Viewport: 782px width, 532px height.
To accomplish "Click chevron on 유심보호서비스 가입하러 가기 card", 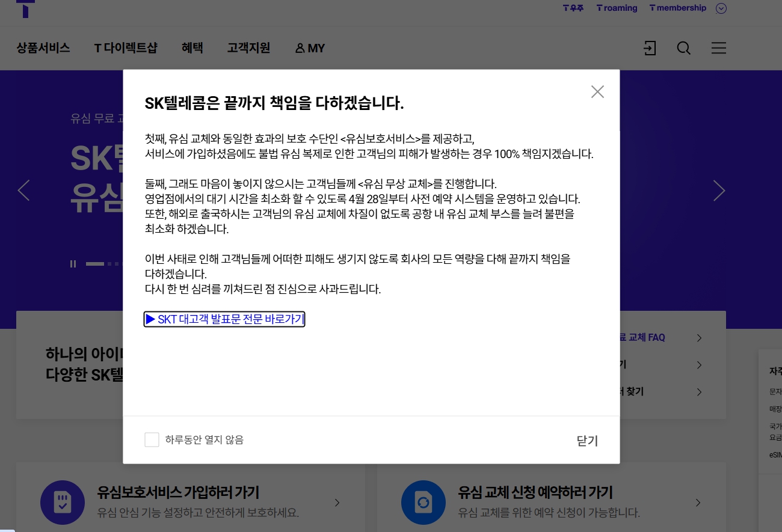I will tap(337, 503).
